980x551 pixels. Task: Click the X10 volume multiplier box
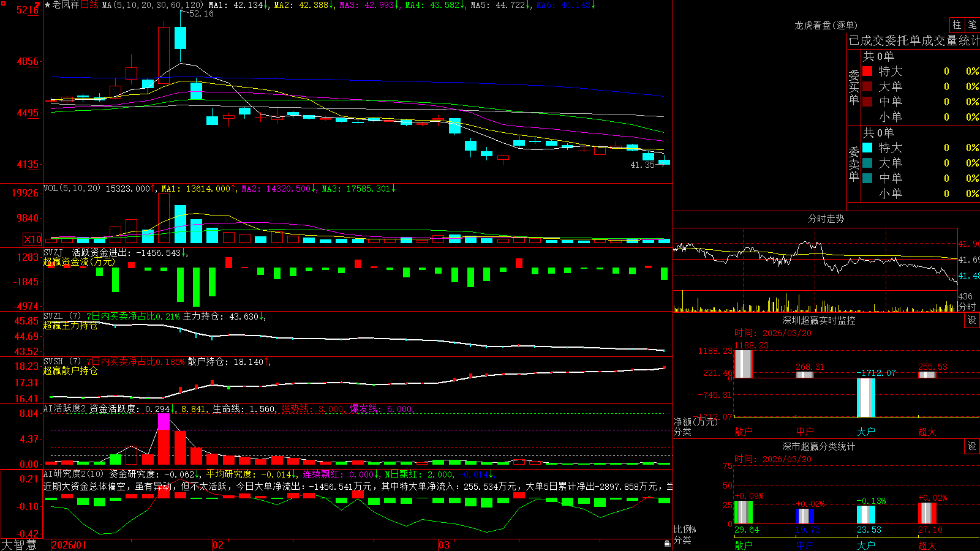pyautogui.click(x=32, y=239)
